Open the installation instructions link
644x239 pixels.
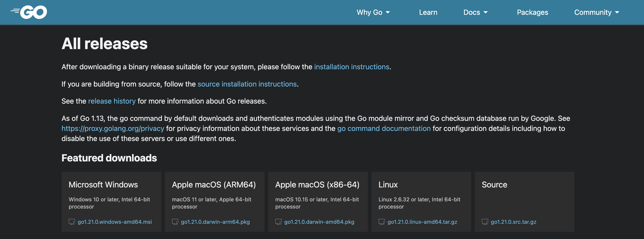click(x=351, y=67)
